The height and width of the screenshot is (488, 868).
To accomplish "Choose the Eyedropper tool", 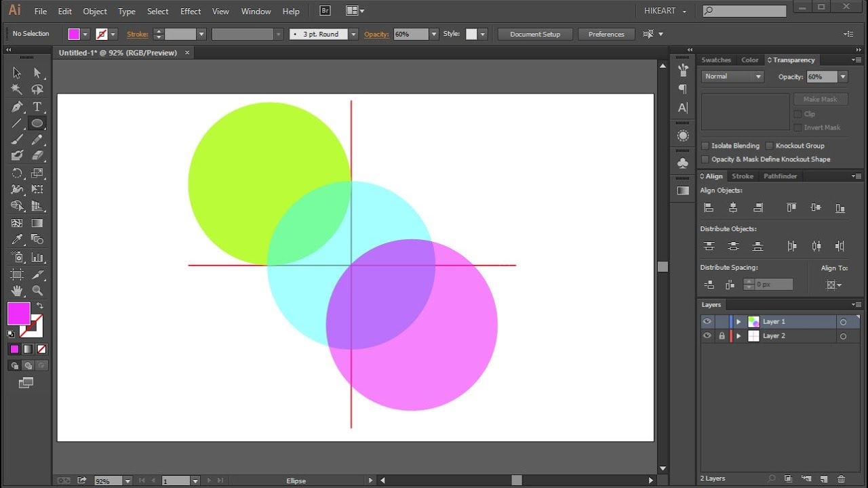I will point(17,239).
